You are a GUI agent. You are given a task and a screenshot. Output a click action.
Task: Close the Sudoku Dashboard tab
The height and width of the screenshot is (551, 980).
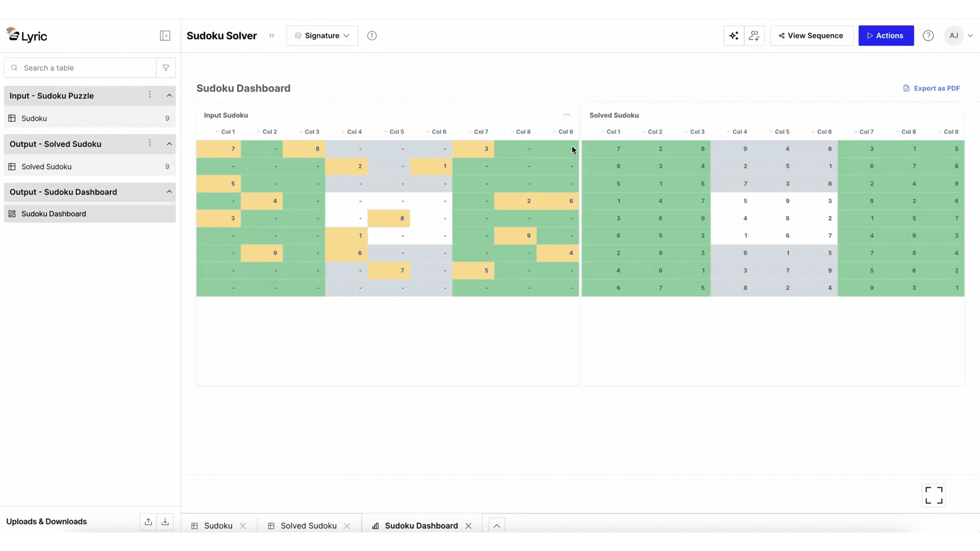[x=468, y=526]
